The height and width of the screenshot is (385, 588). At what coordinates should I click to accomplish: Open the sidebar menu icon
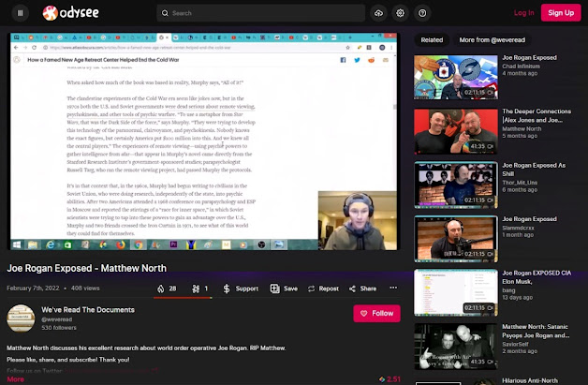click(x=21, y=13)
